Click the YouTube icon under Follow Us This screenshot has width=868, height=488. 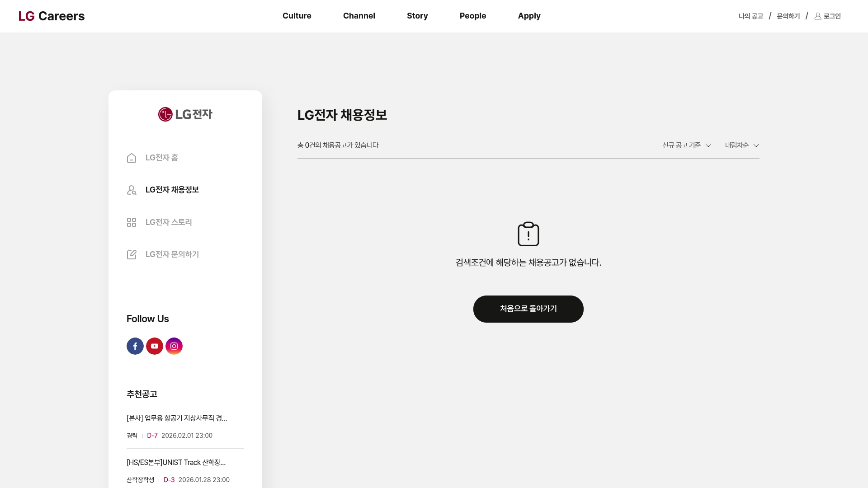[155, 346]
